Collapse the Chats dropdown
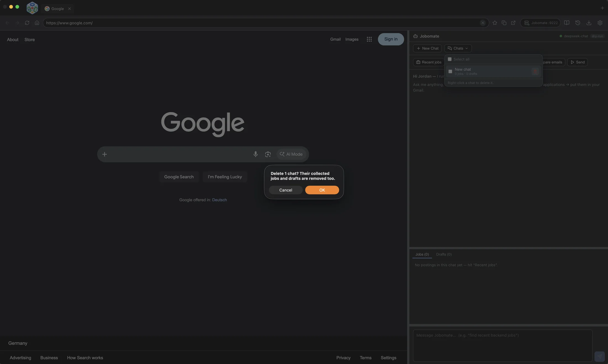Image resolution: width=608 pixels, height=364 pixels. (x=458, y=48)
